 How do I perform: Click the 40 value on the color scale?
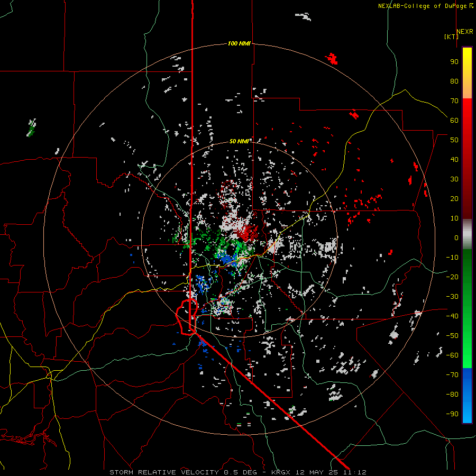[x=454, y=160]
